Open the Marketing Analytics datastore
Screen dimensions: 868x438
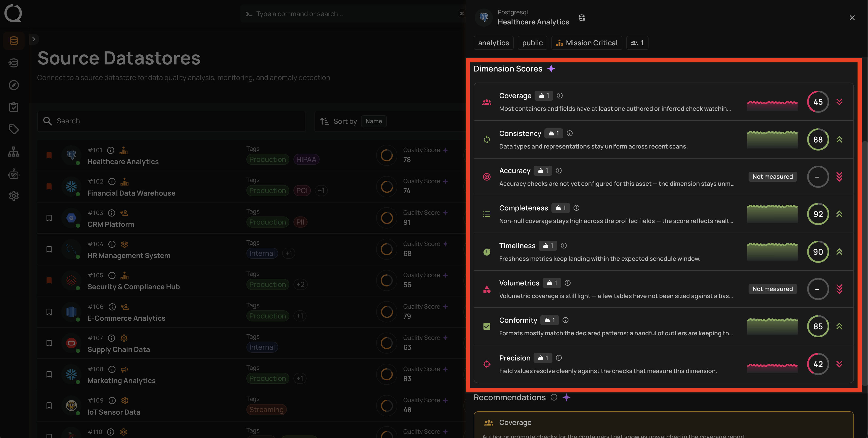(122, 381)
